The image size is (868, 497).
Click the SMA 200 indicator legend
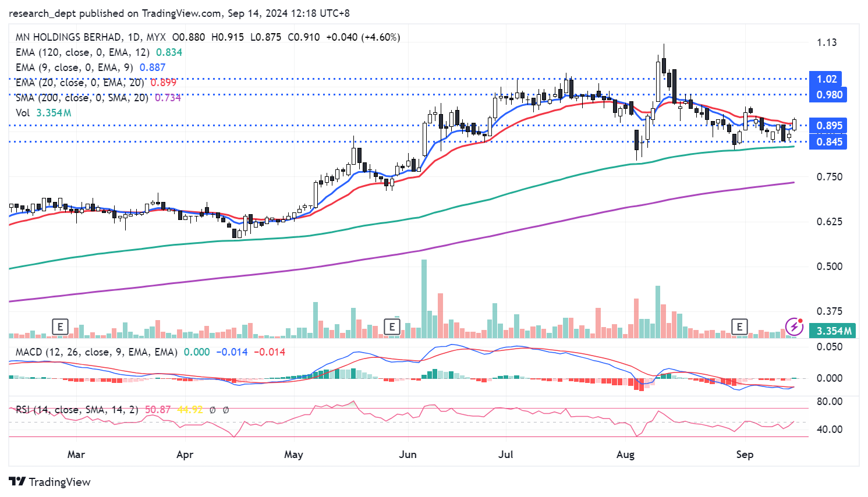coord(82,98)
